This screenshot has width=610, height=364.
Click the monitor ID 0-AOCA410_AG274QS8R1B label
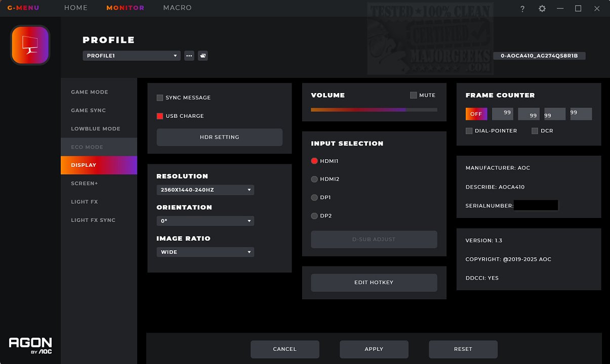pyautogui.click(x=539, y=56)
